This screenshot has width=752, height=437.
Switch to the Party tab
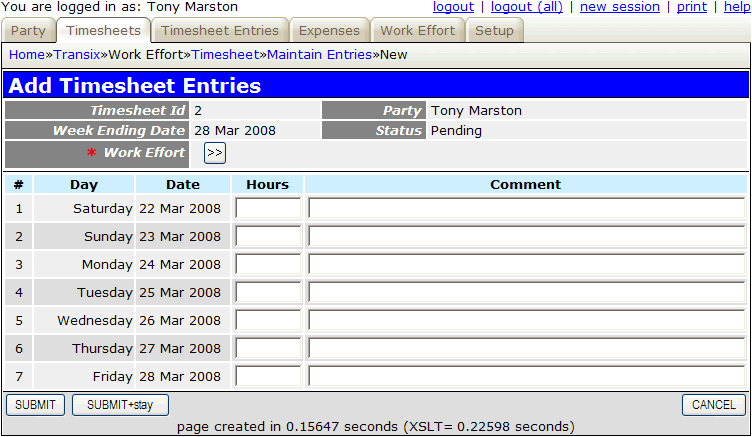click(x=28, y=31)
